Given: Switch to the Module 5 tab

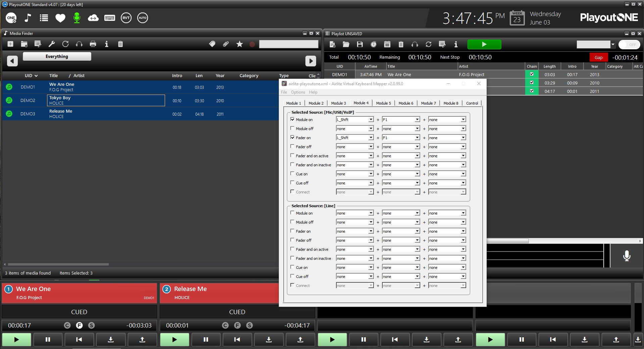Looking at the screenshot, I should click(x=383, y=103).
